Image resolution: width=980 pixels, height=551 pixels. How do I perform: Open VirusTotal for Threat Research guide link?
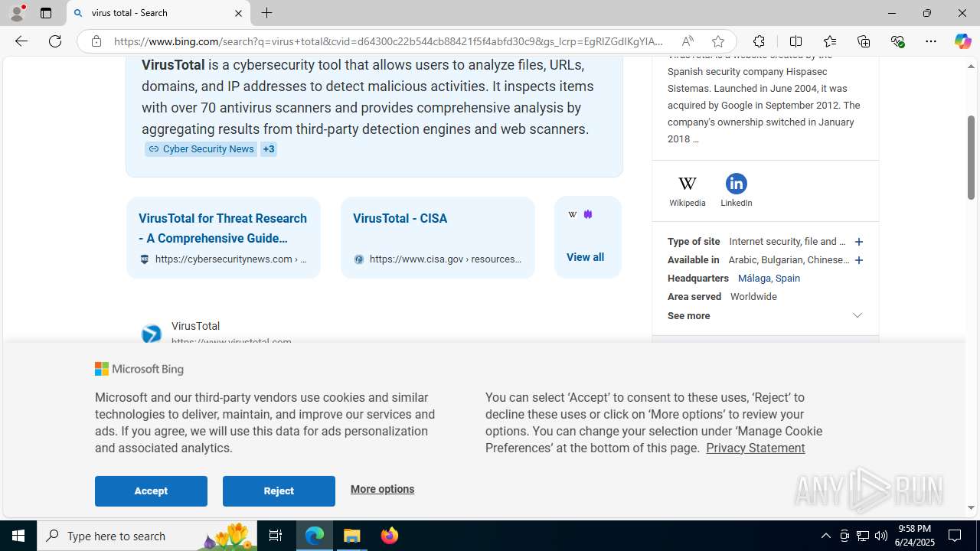223,228
